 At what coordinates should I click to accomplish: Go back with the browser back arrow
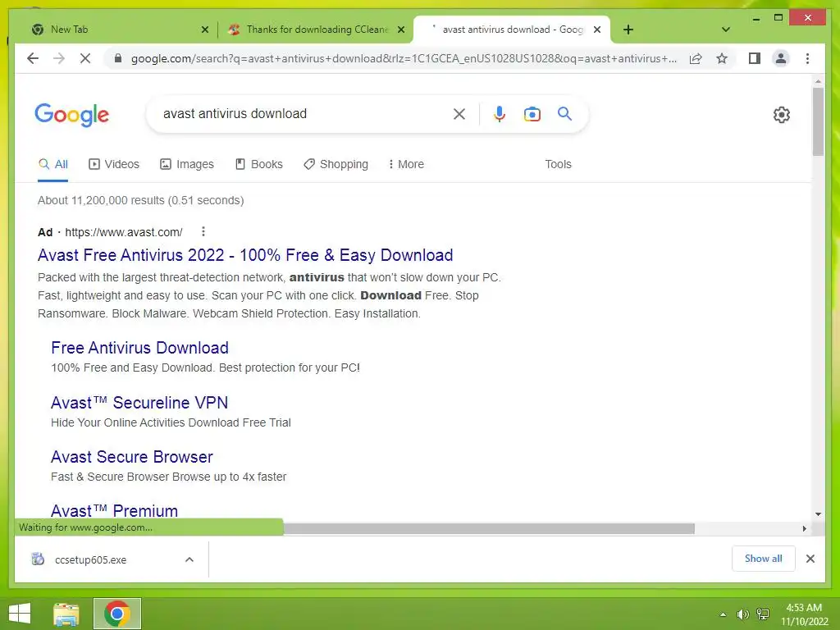(x=33, y=58)
